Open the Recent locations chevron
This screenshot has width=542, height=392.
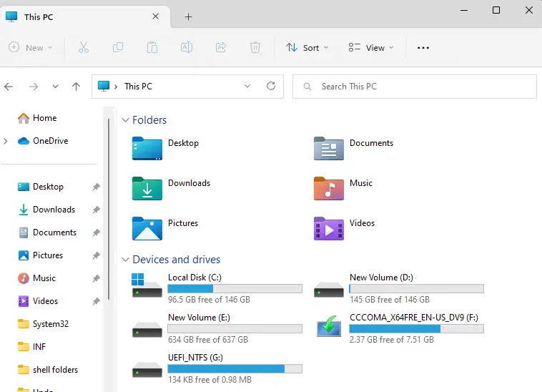pos(55,87)
